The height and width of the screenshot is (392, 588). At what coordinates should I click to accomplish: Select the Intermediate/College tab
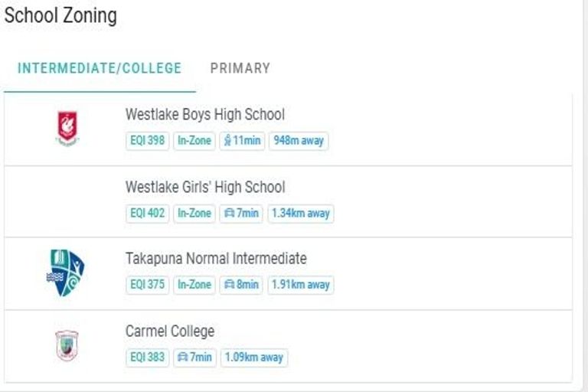[x=100, y=68]
